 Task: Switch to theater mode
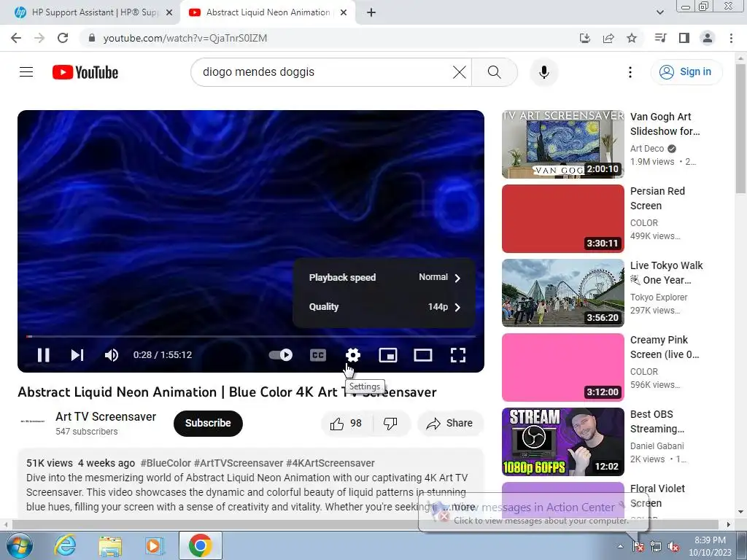click(423, 355)
